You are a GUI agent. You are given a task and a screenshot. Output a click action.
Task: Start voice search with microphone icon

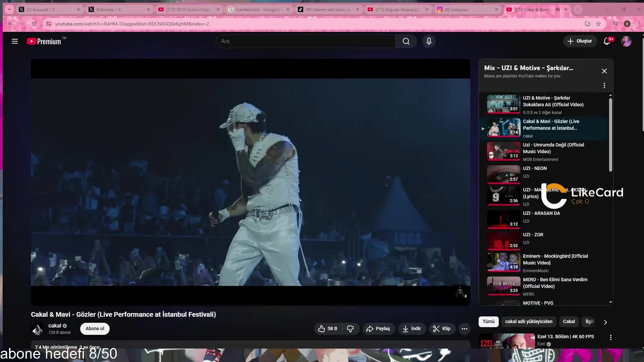[x=429, y=41]
